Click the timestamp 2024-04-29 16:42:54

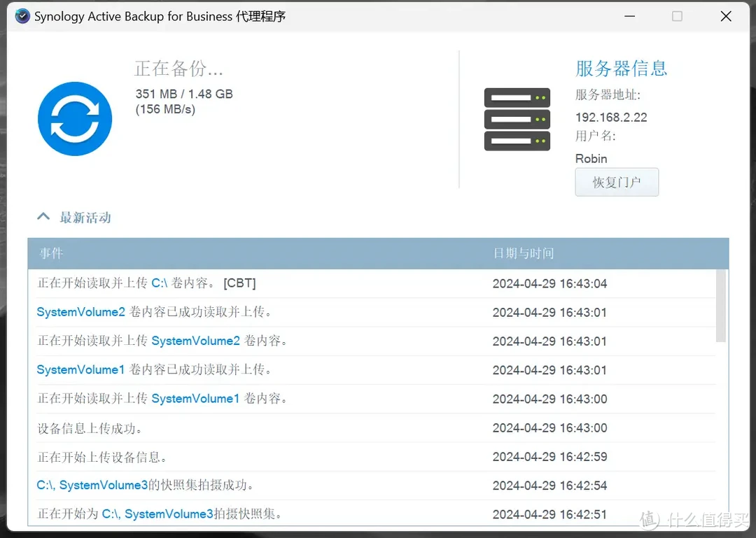(549, 486)
